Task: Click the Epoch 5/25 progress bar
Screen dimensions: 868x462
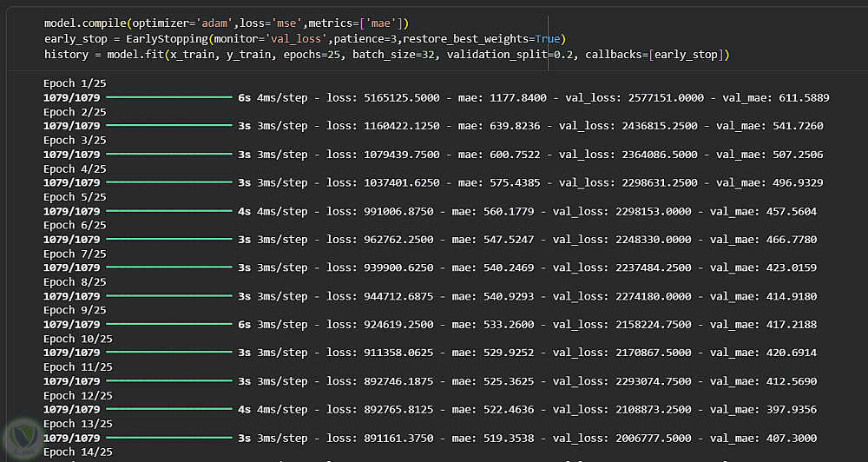Action: [169, 211]
